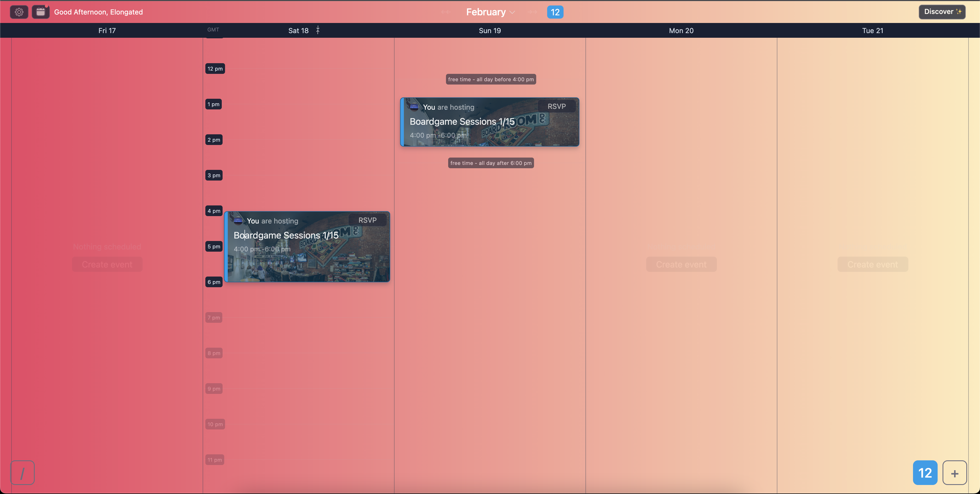This screenshot has width=980, height=494.
Task: Jump to today with the top 12 badge
Action: [x=555, y=12]
